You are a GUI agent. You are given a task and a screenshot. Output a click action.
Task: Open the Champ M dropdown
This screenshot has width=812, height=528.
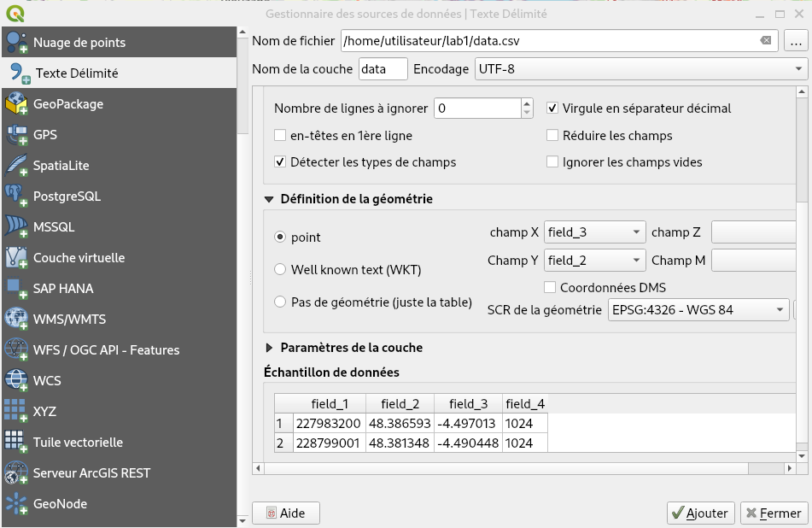click(x=753, y=260)
